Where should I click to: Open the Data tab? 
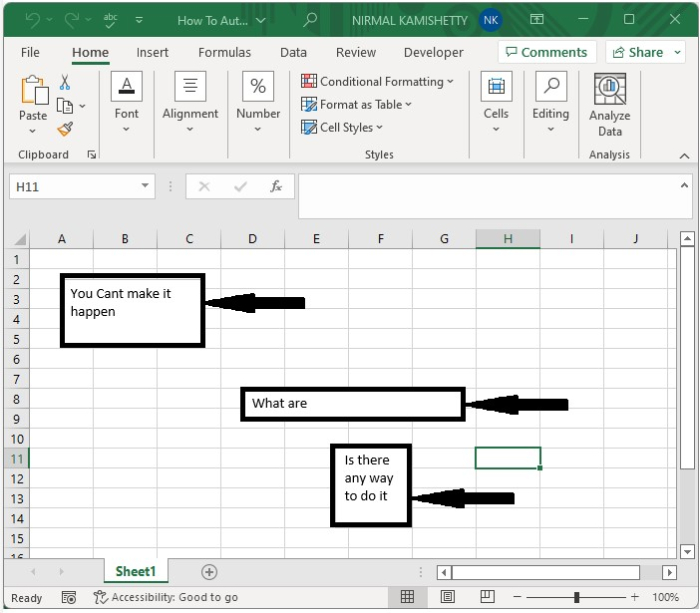(293, 52)
